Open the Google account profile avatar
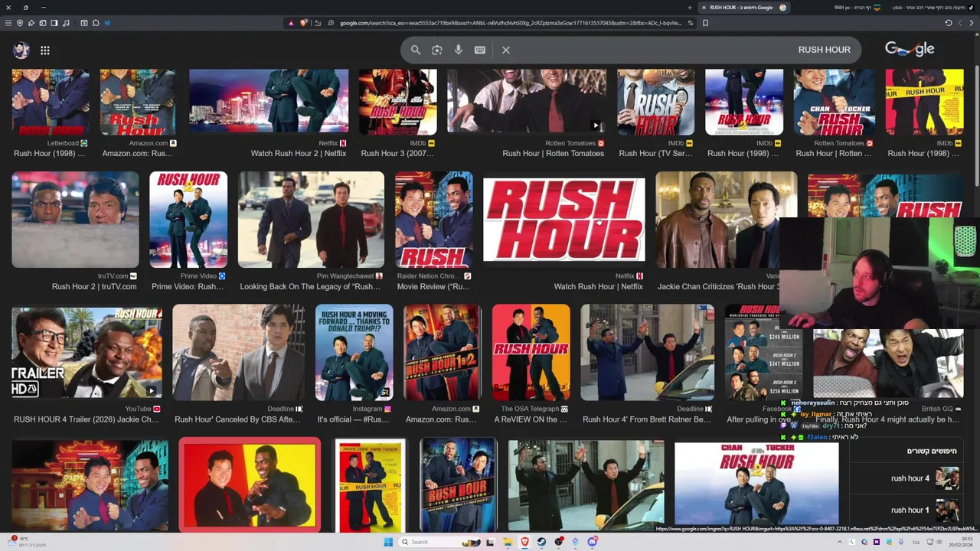Viewport: 980px width, 551px height. (21, 51)
